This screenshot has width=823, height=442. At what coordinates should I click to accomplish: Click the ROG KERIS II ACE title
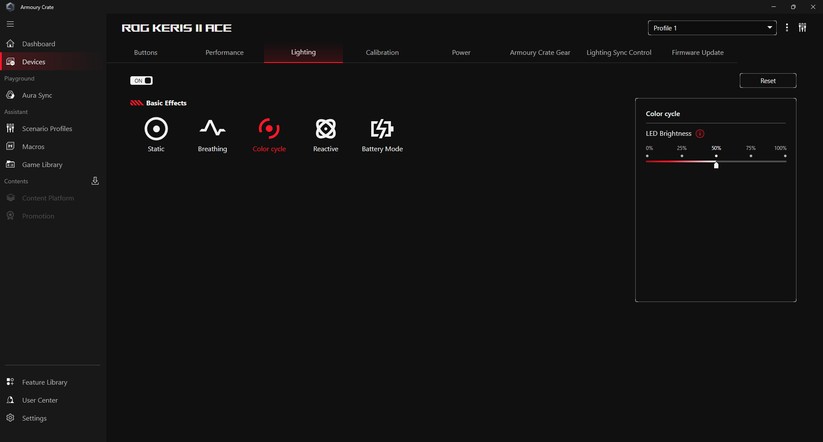pos(176,28)
